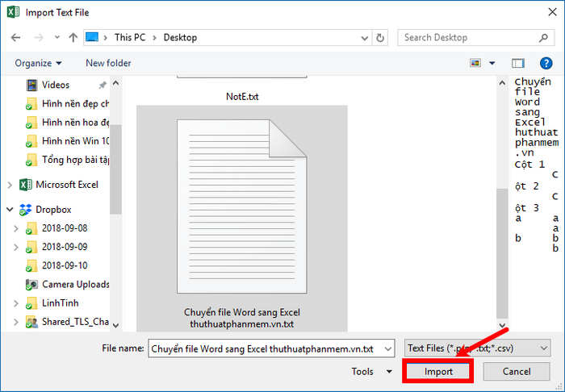Expand the 2018-09-09 folder
565x392 pixels.
coord(16,248)
